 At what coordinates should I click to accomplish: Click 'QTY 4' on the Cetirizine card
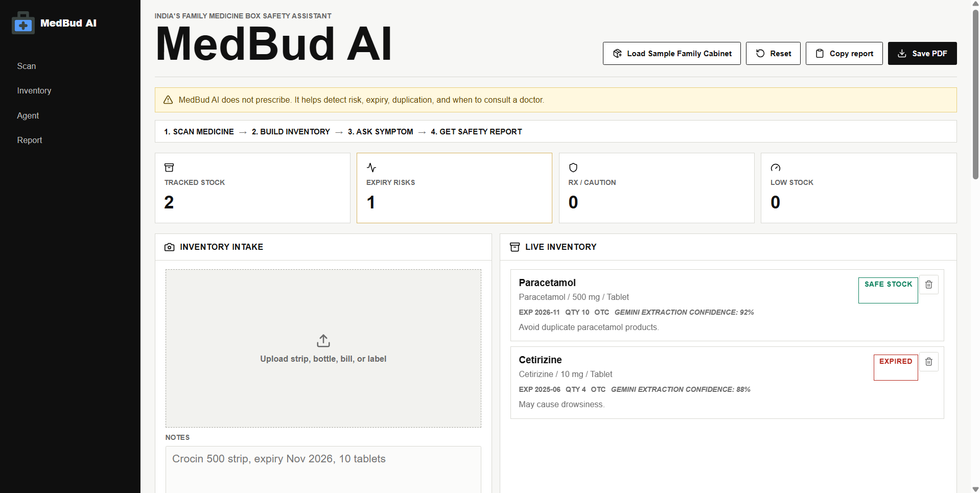(576, 389)
